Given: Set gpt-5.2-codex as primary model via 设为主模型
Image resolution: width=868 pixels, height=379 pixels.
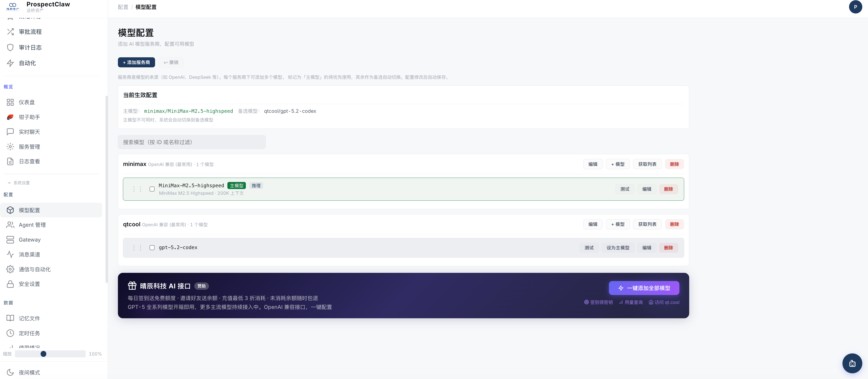Looking at the screenshot, I should point(618,247).
